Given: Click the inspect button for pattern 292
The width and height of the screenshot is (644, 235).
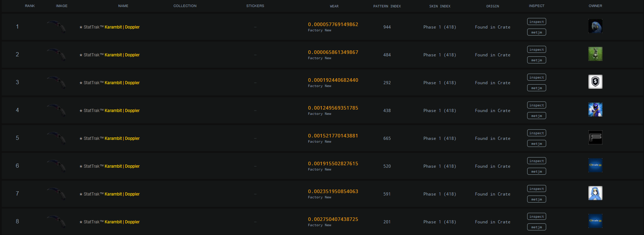Looking at the screenshot, I should click(x=536, y=78).
